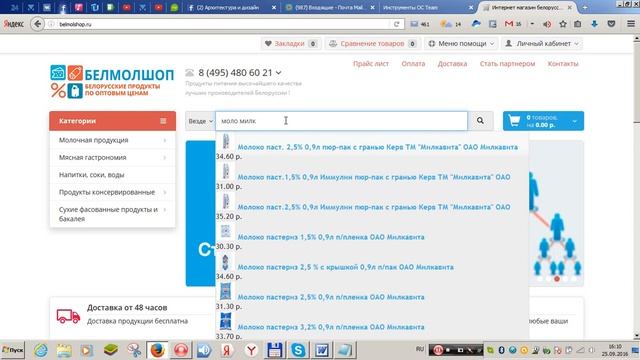640x360 pixels.
Task: Bookmark the page with the star icon
Action: pyautogui.click(x=563, y=24)
